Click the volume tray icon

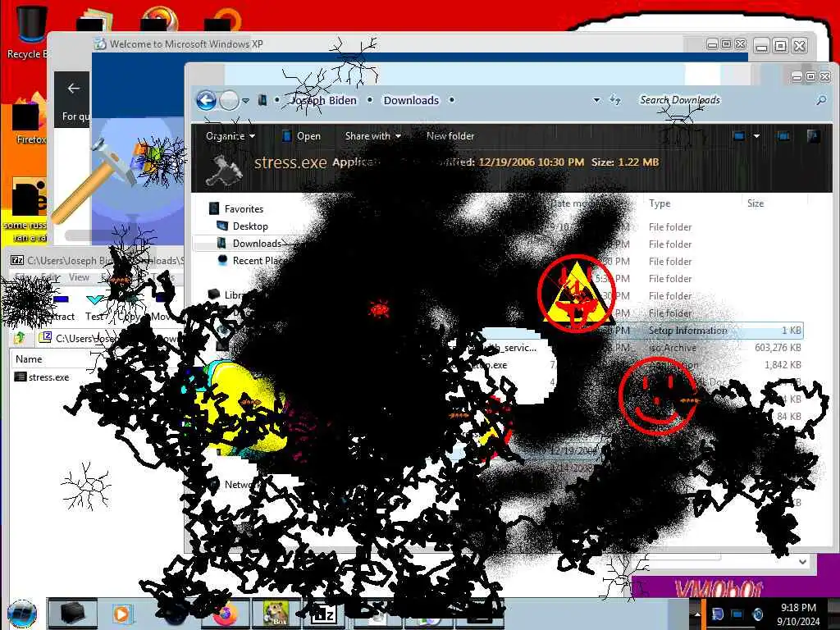coord(757,614)
